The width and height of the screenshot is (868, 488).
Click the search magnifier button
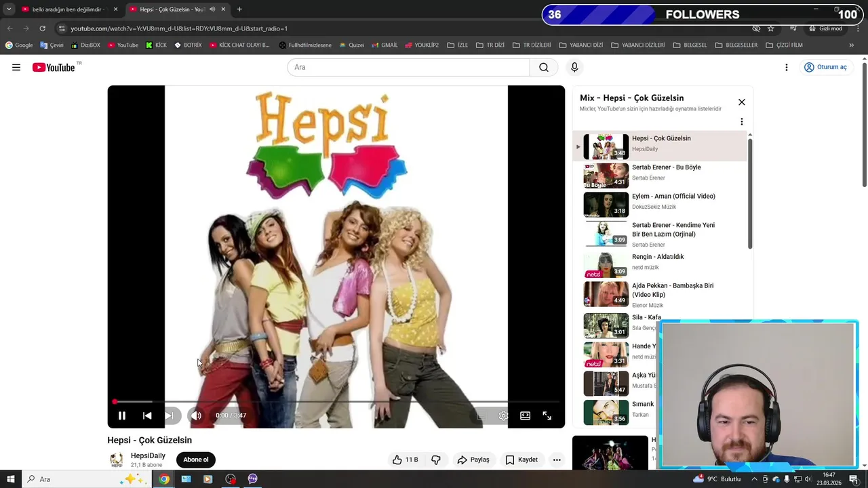544,67
